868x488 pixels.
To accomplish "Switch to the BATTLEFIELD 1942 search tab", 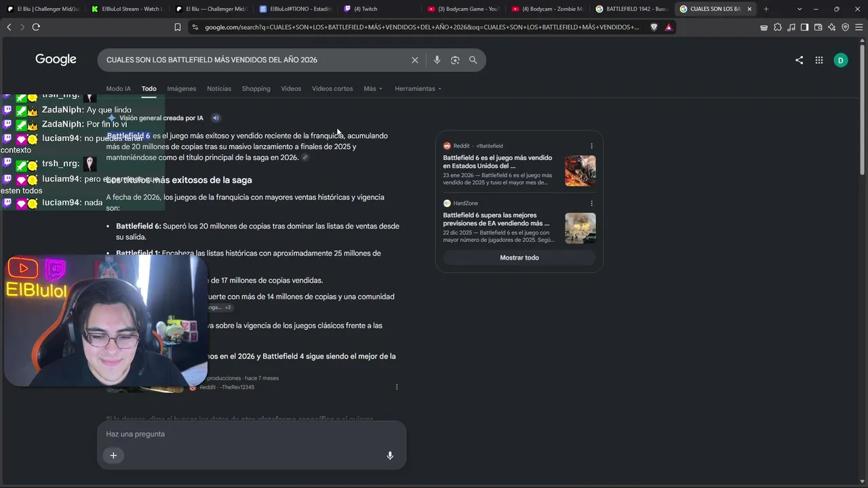I will point(632,9).
